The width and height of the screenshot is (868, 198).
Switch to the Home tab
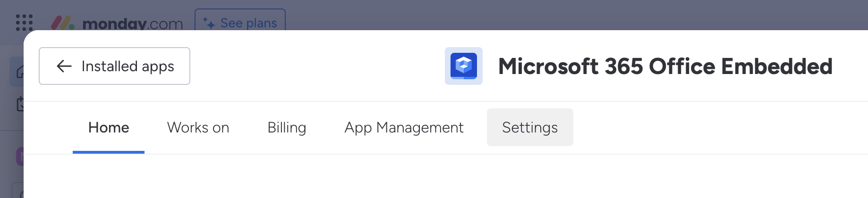click(109, 128)
